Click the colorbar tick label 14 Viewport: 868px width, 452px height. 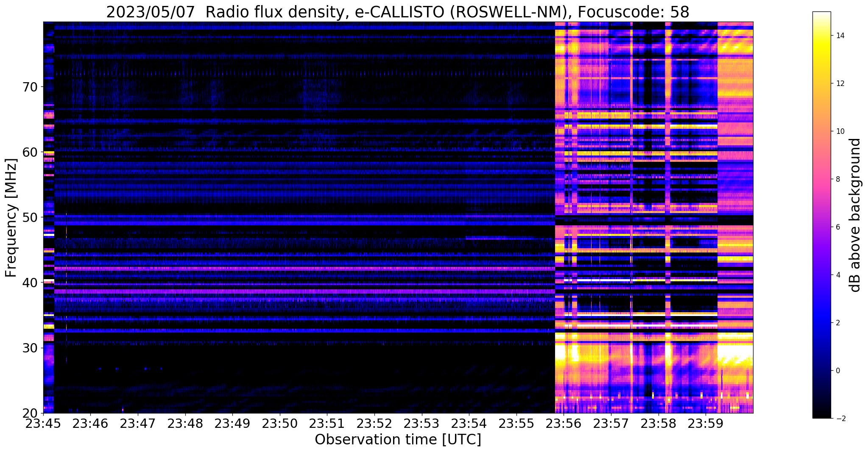[x=840, y=36]
